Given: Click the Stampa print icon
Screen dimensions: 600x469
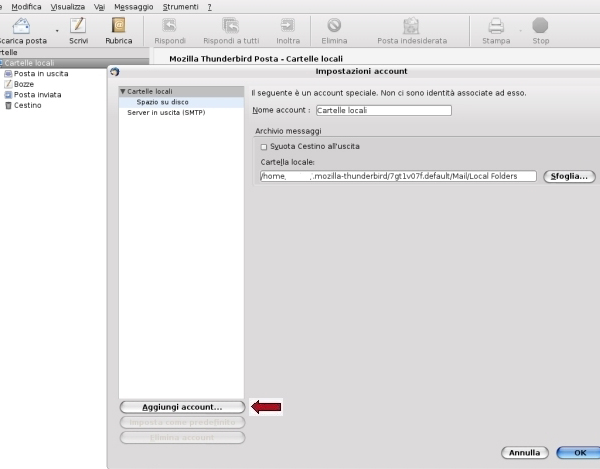Looking at the screenshot, I should click(x=496, y=26).
